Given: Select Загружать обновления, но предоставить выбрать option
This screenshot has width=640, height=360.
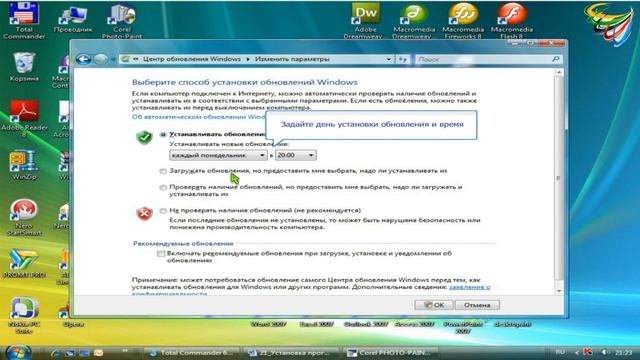Looking at the screenshot, I should pos(163,171).
